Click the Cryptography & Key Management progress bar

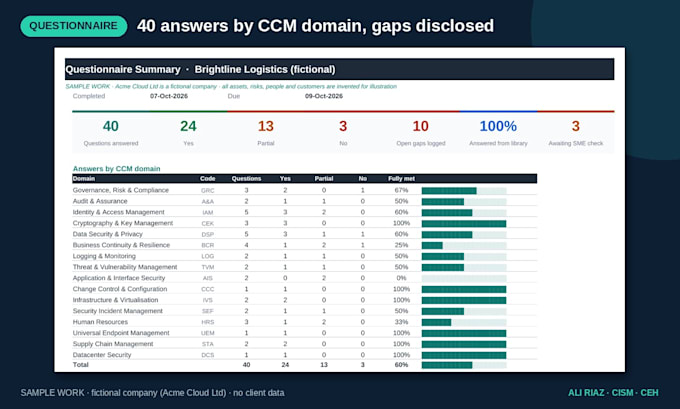[464, 224]
